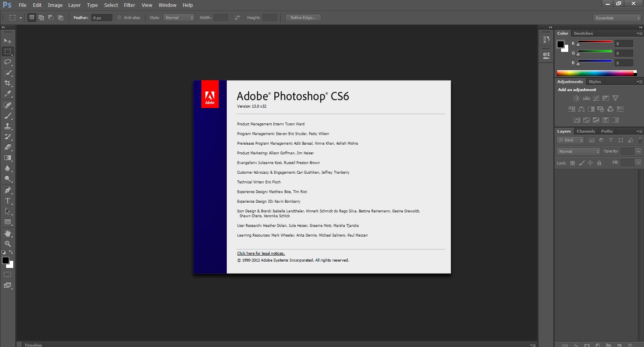
Task: Open the Color panel flyout menu
Action: point(639,33)
